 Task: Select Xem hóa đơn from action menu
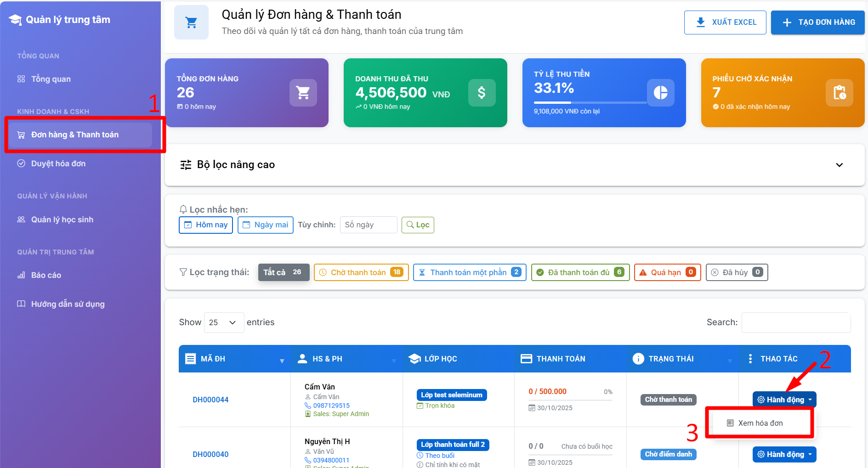[x=760, y=423]
